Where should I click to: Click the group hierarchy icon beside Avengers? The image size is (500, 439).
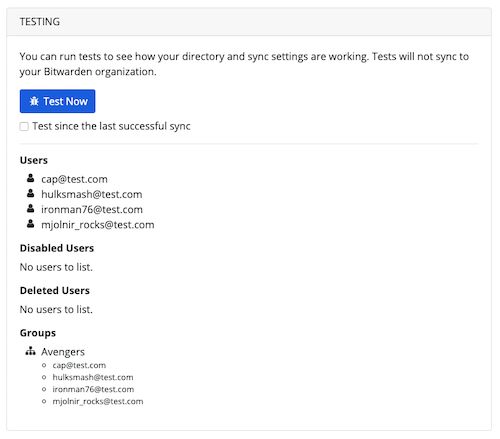click(30, 351)
